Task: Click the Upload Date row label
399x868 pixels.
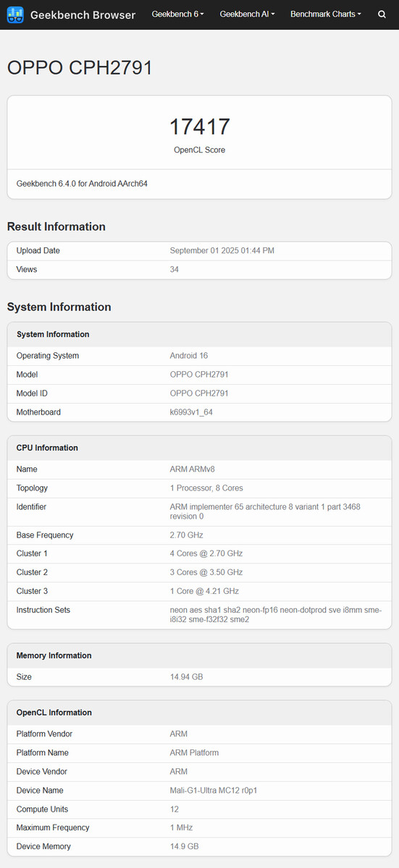Action: click(38, 250)
